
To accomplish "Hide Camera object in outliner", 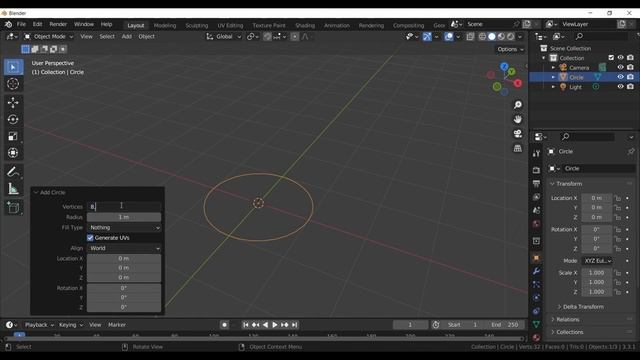I will tap(620, 67).
